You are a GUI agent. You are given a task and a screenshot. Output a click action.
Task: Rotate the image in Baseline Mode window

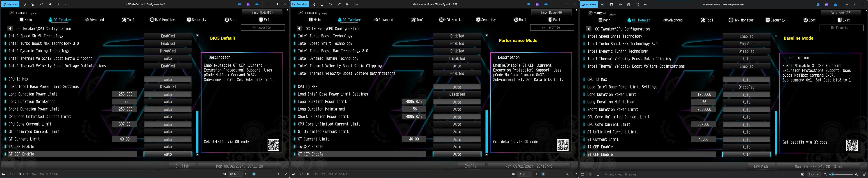click(603, 5)
